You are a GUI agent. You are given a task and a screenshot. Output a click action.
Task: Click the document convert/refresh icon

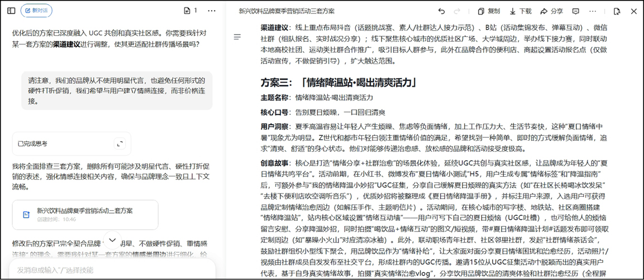pos(617,11)
